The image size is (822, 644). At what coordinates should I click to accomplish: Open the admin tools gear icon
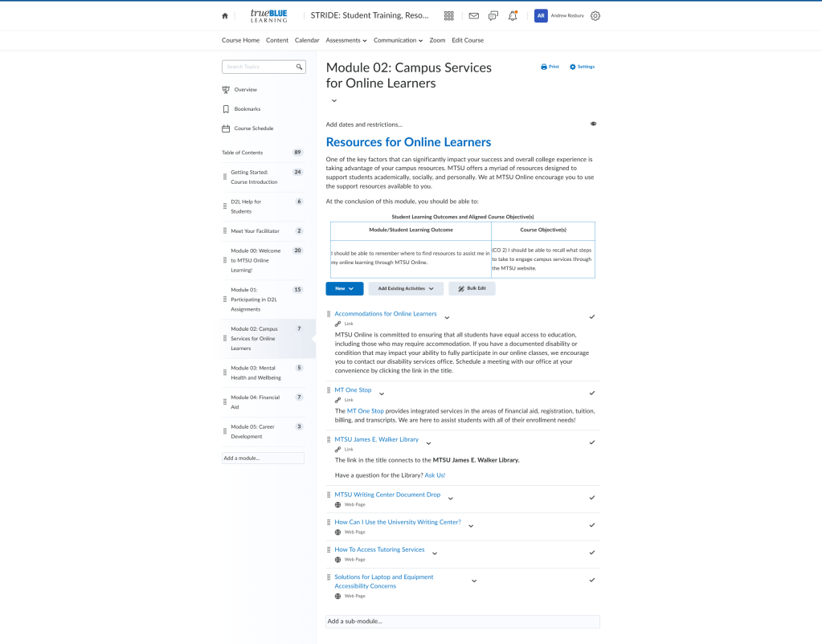[595, 16]
